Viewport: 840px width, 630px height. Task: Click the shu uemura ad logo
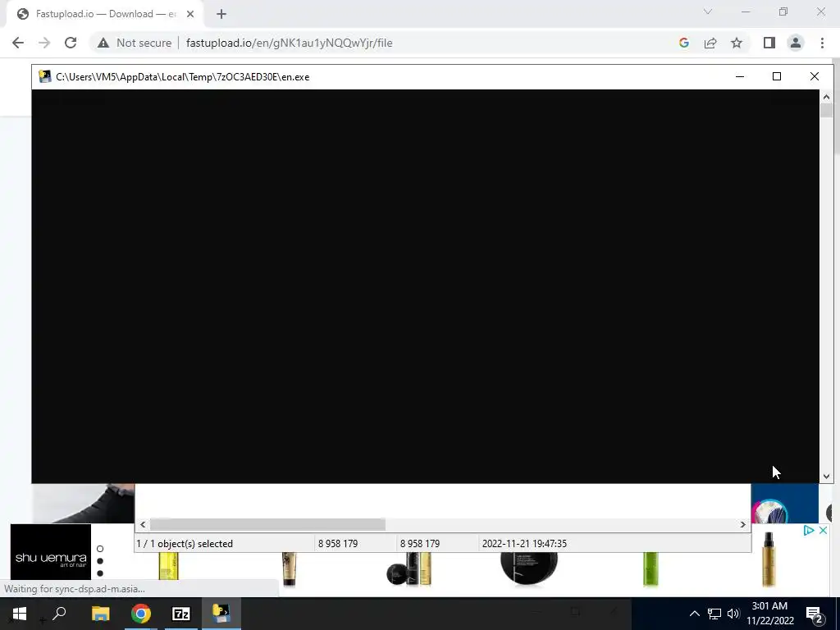[x=51, y=552]
